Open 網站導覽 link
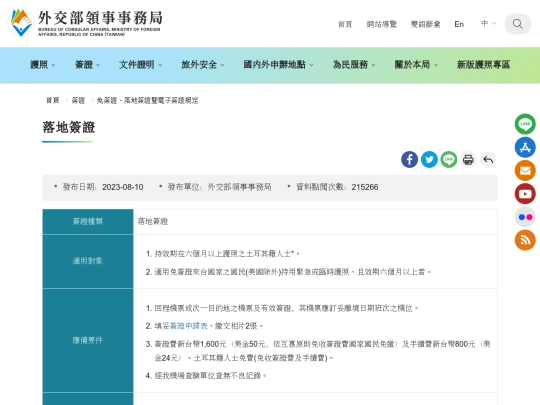Image resolution: width=540 pixels, height=405 pixels. pyautogui.click(x=382, y=24)
